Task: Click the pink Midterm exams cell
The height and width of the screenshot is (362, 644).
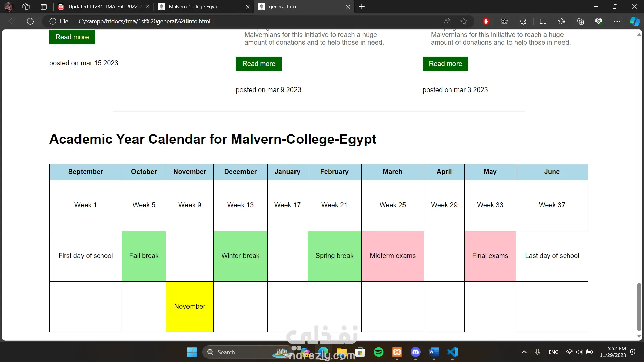Action: (393, 256)
